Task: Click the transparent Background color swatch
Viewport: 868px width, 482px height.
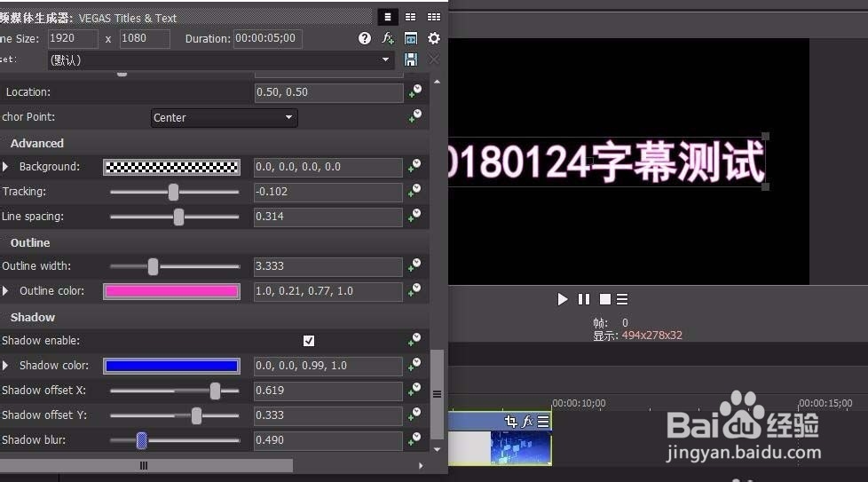Action: click(x=171, y=167)
